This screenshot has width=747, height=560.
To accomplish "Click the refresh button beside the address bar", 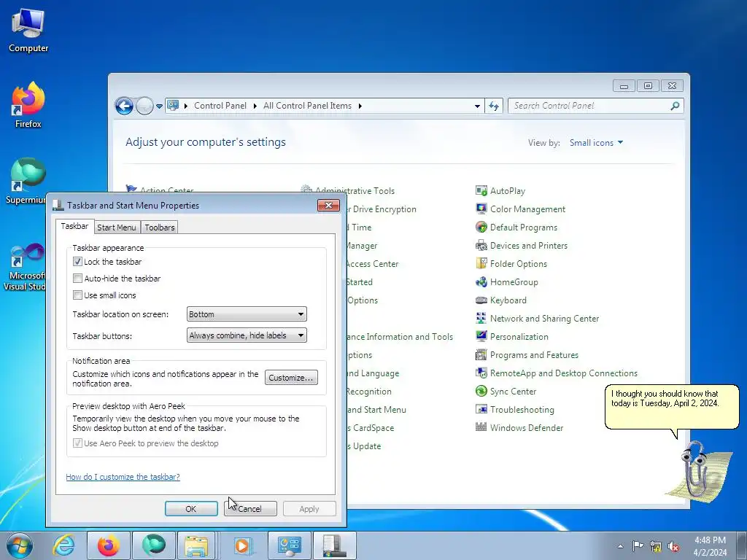I will pyautogui.click(x=494, y=106).
